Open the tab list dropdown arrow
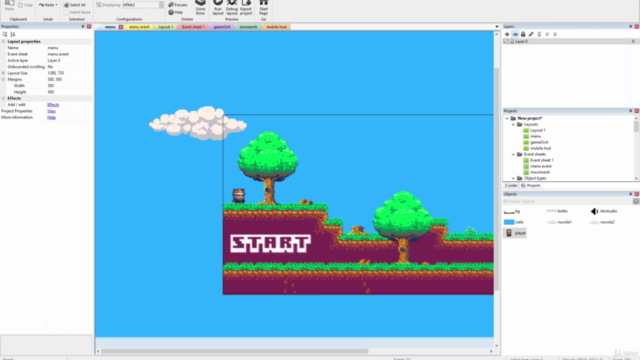 497,27
